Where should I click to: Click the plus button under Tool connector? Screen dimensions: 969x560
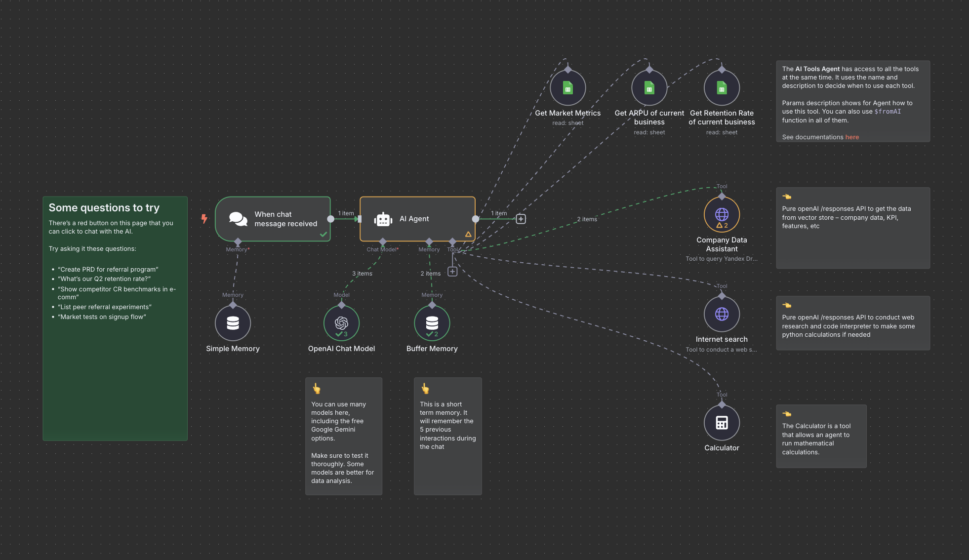click(x=452, y=272)
